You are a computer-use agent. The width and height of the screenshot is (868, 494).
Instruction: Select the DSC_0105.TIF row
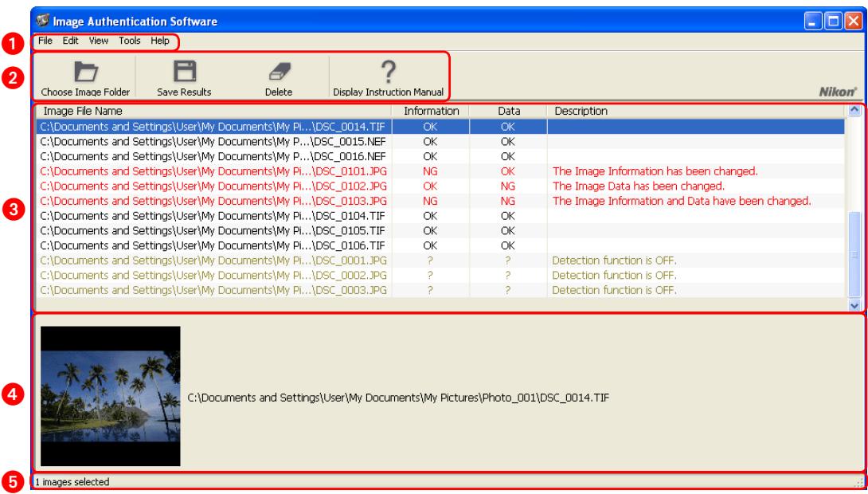click(440, 230)
